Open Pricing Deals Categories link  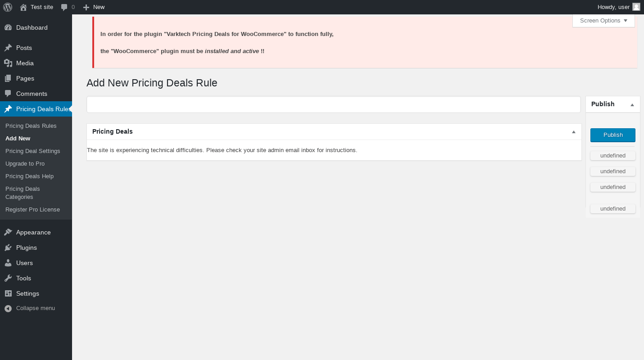tap(23, 193)
